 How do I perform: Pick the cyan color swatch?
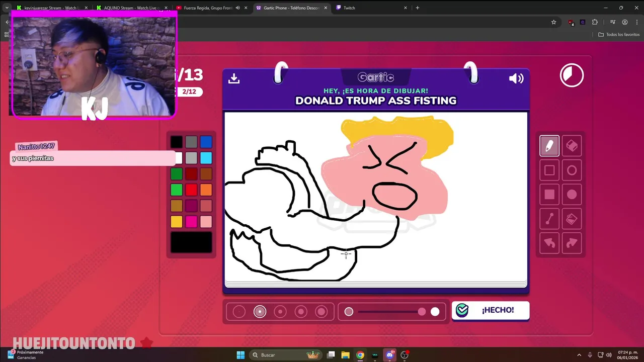pyautogui.click(x=206, y=158)
